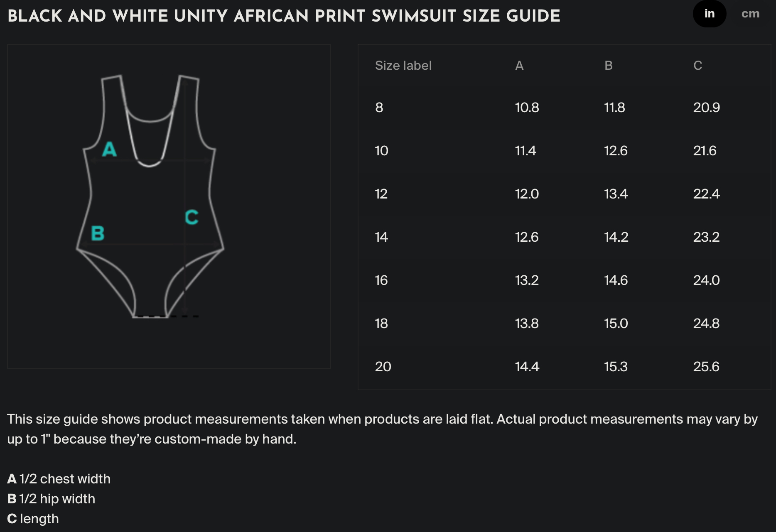Click the 14.2 hip width value
776x532 pixels.
616,237
